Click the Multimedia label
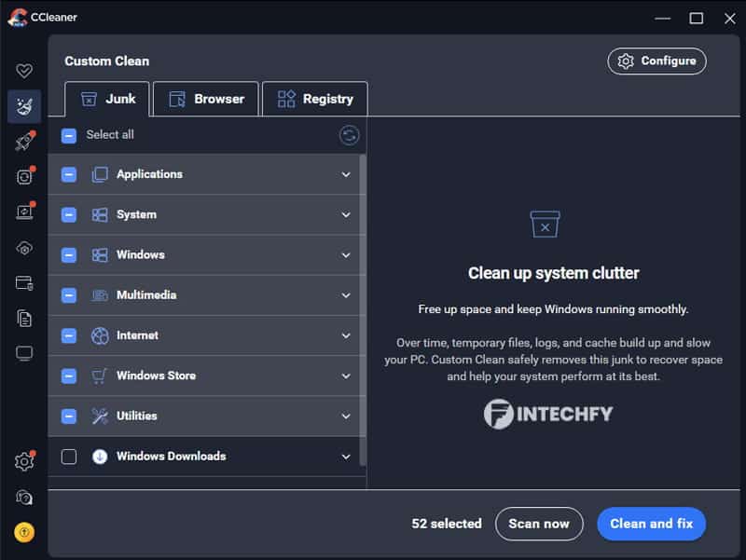 [146, 295]
